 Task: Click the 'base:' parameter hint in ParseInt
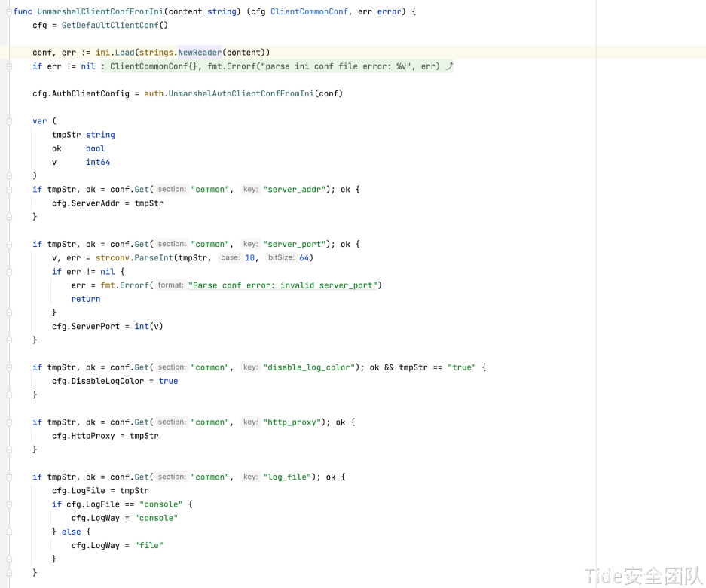click(230, 258)
